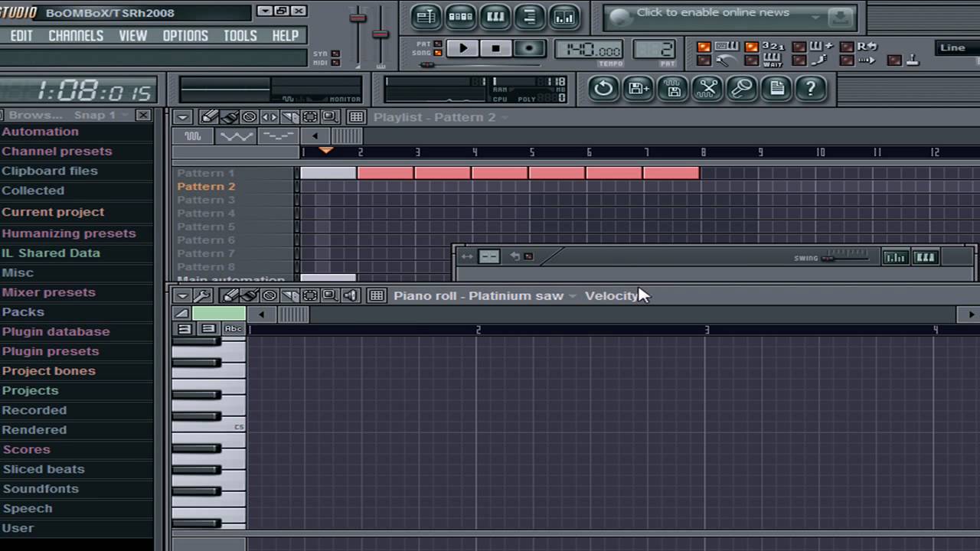This screenshot has height=551, width=980.
Task: Open help with the question mark icon
Action: click(810, 89)
